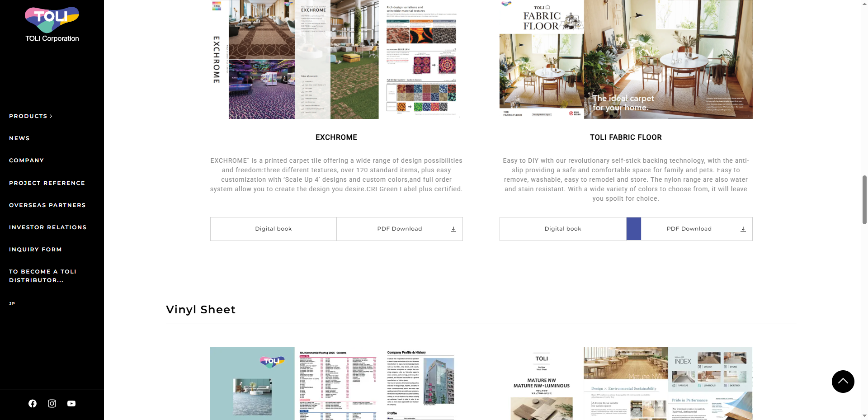Open the Facebook page icon
The image size is (868, 420).
pyautogui.click(x=33, y=403)
